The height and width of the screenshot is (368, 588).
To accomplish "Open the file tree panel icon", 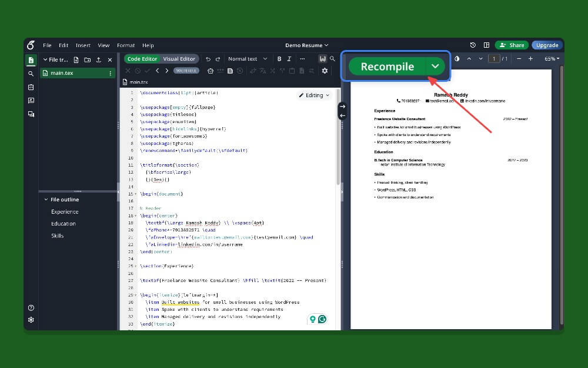I will (x=31, y=59).
